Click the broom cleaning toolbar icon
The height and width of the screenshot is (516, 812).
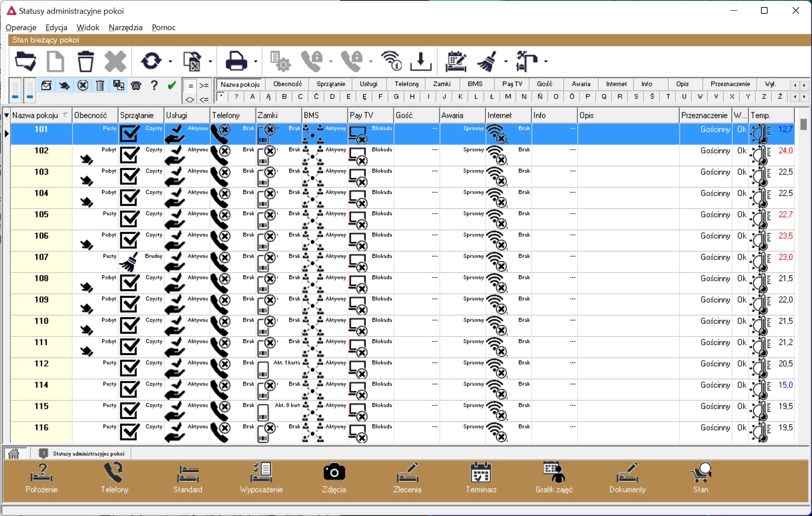(487, 61)
